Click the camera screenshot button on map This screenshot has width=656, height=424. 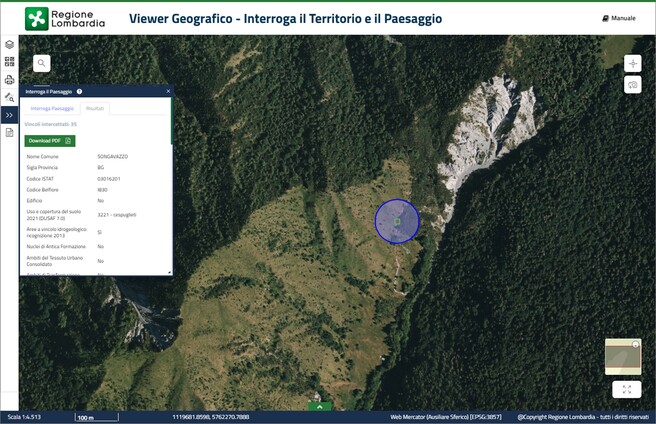(633, 85)
